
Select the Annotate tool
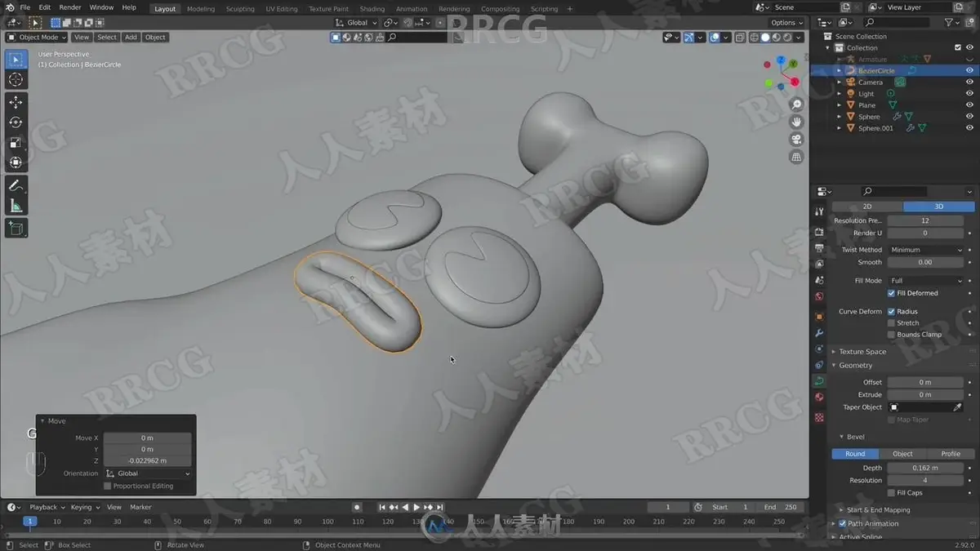point(16,185)
